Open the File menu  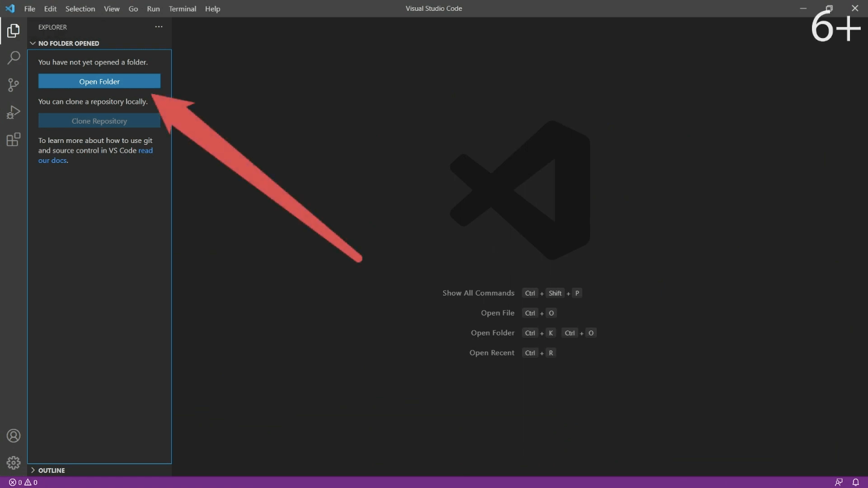click(x=30, y=9)
